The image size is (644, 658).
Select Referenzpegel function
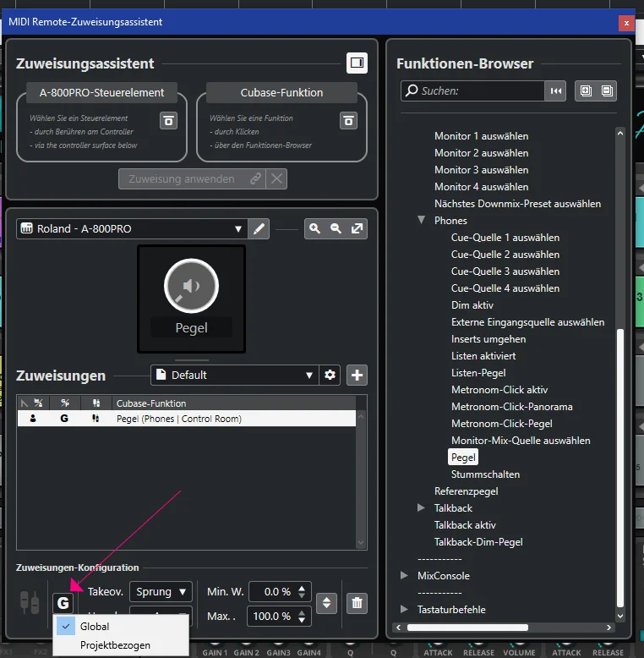pyautogui.click(x=466, y=491)
